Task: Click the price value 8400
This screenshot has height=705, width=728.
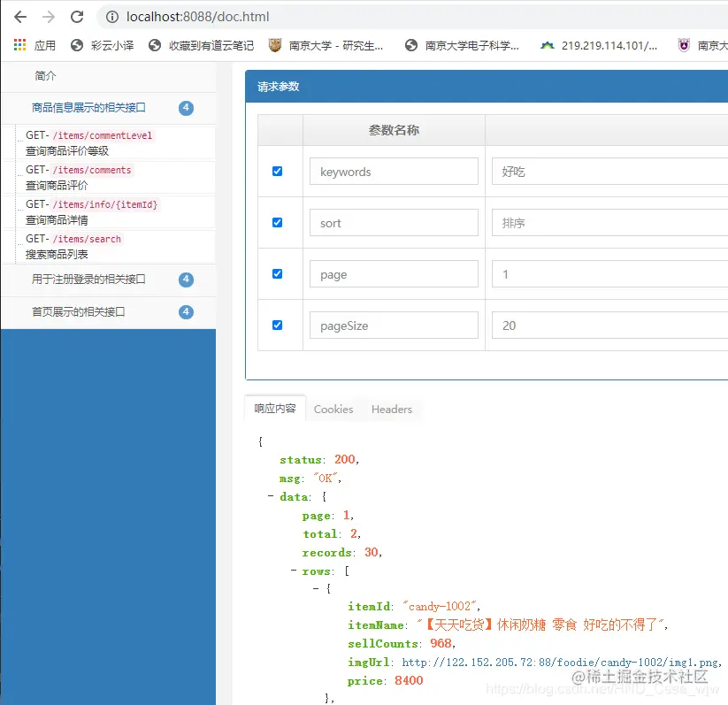Action: pos(409,680)
